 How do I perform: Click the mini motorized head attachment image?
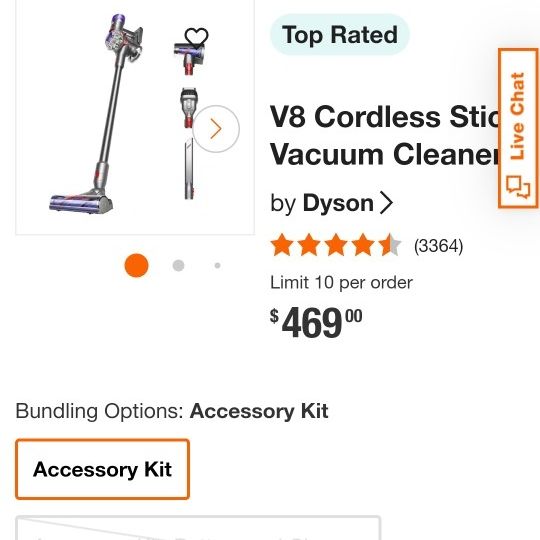(190, 57)
